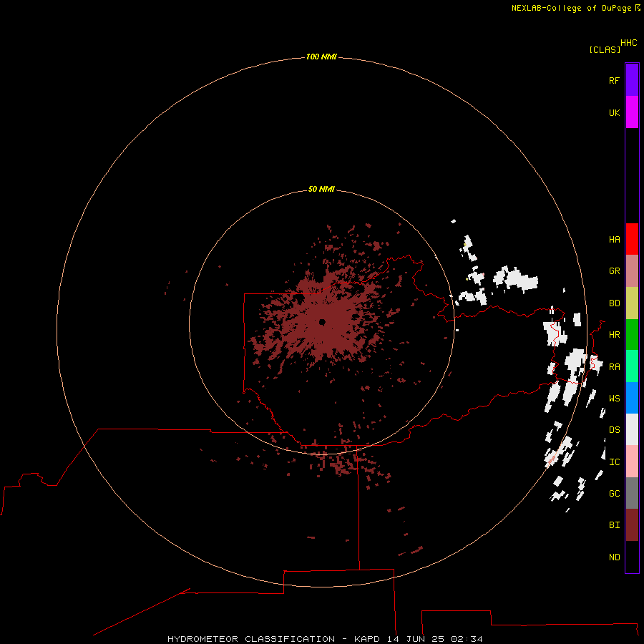644x644 pixels.
Task: Pick the RA light-green legend swatch
Action: [x=632, y=366]
